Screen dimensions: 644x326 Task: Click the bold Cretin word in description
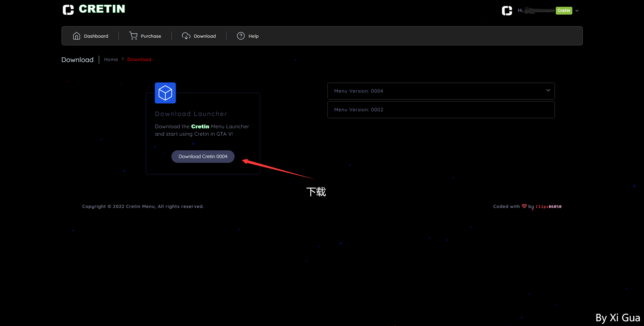tap(200, 127)
